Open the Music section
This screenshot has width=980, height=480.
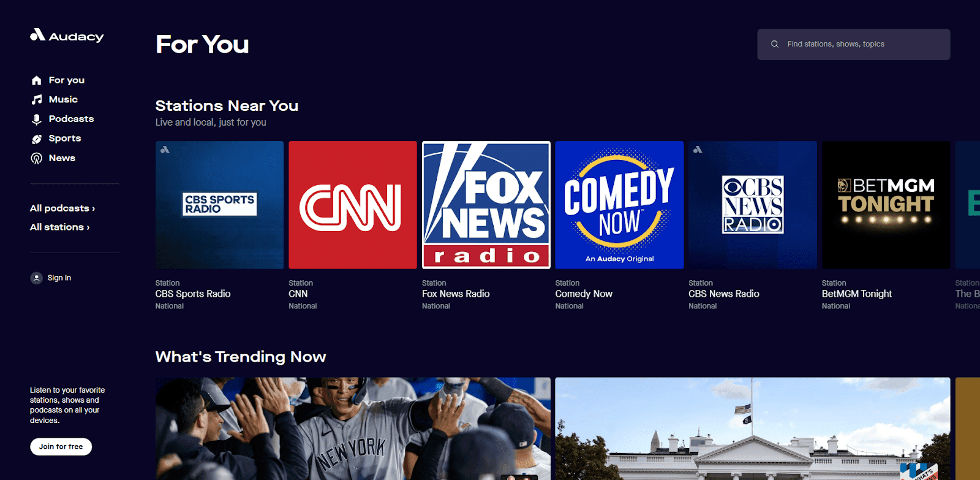[63, 99]
